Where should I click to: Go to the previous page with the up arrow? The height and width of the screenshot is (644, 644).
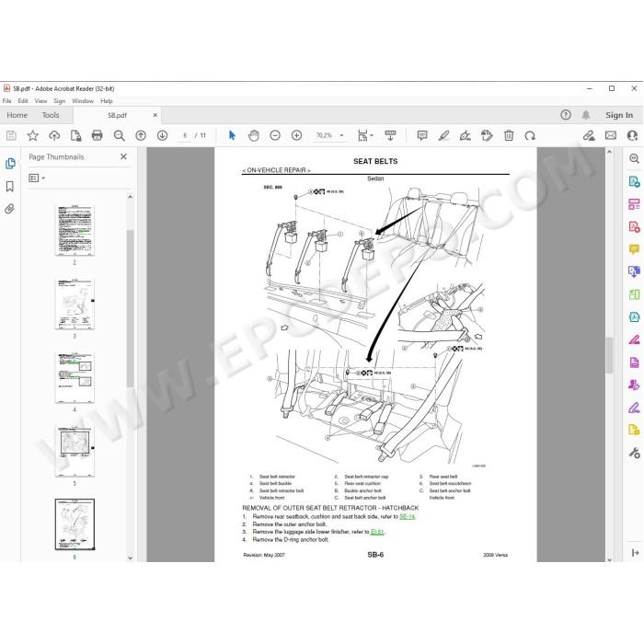(x=141, y=135)
